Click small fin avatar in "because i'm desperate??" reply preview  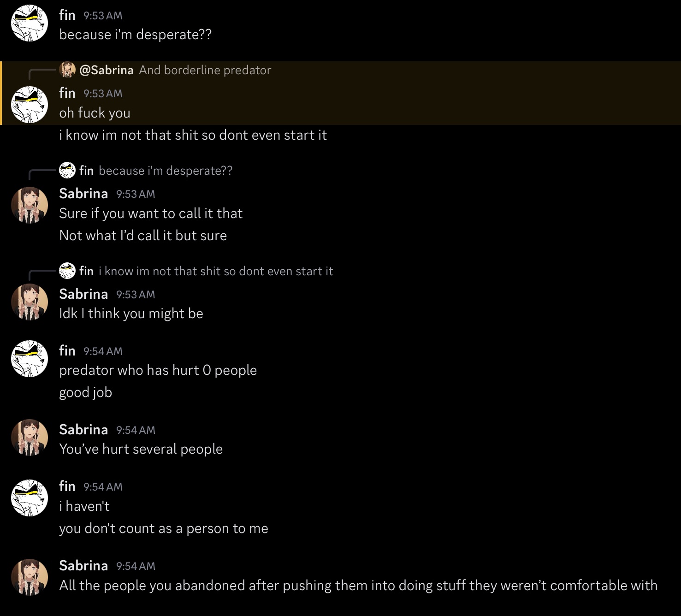point(67,170)
